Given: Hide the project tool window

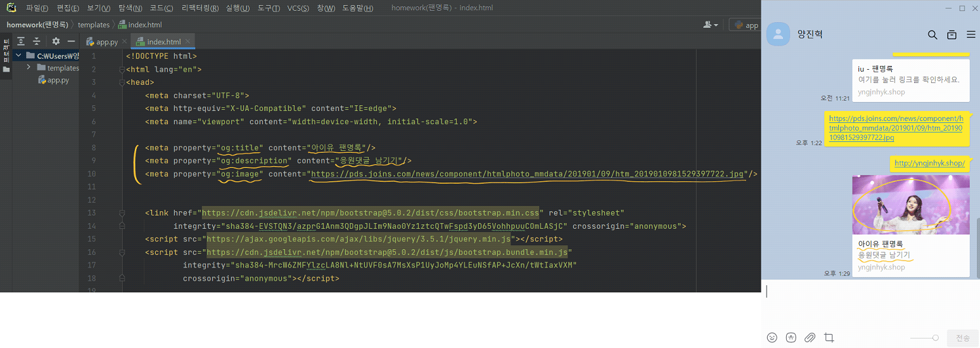Looking at the screenshot, I should pos(72,41).
